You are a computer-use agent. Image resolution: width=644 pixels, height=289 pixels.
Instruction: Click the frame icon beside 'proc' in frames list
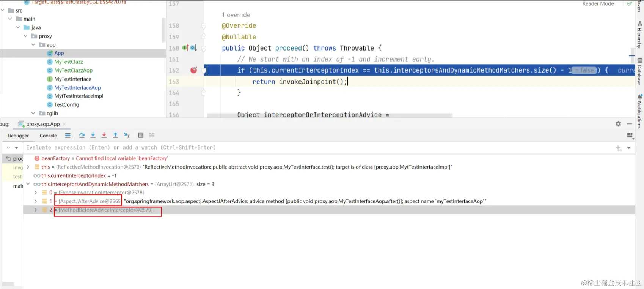(x=8, y=158)
